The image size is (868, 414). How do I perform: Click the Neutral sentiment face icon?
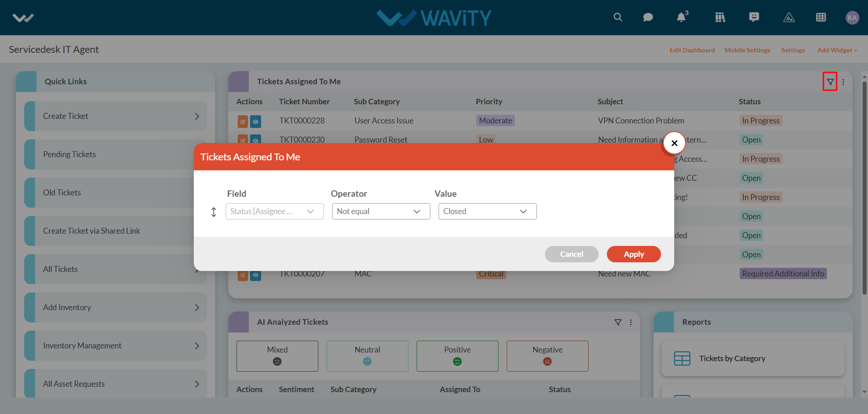pyautogui.click(x=367, y=361)
